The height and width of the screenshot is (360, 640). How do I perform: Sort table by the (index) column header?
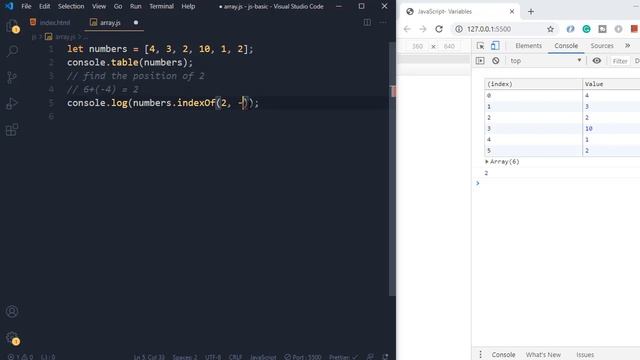tap(533, 84)
